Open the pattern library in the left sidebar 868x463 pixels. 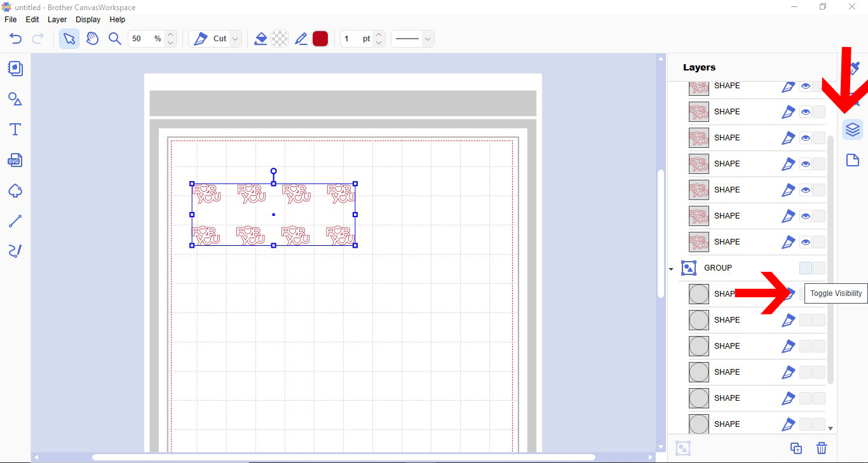tap(15, 68)
